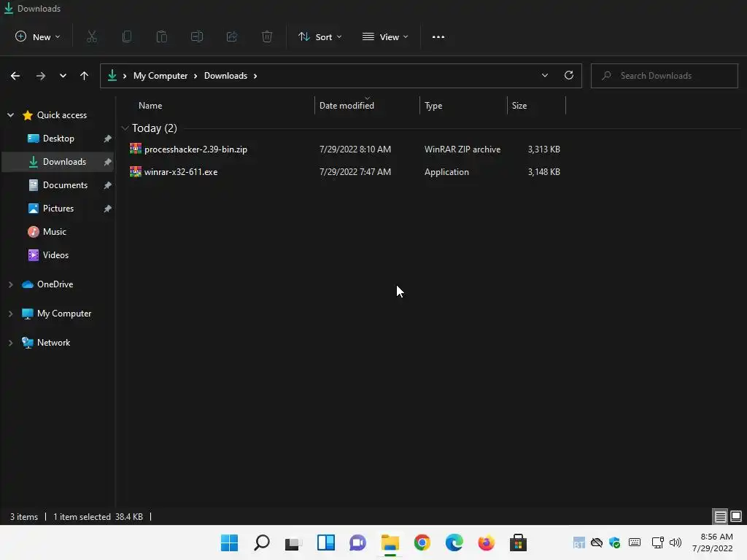Click the Paste clipboard icon

pyautogui.click(x=162, y=36)
